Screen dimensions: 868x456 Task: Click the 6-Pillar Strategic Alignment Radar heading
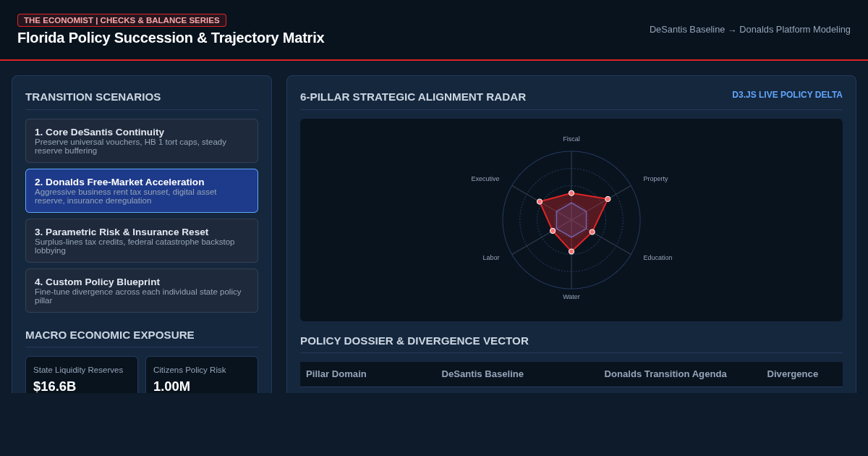coord(413,97)
